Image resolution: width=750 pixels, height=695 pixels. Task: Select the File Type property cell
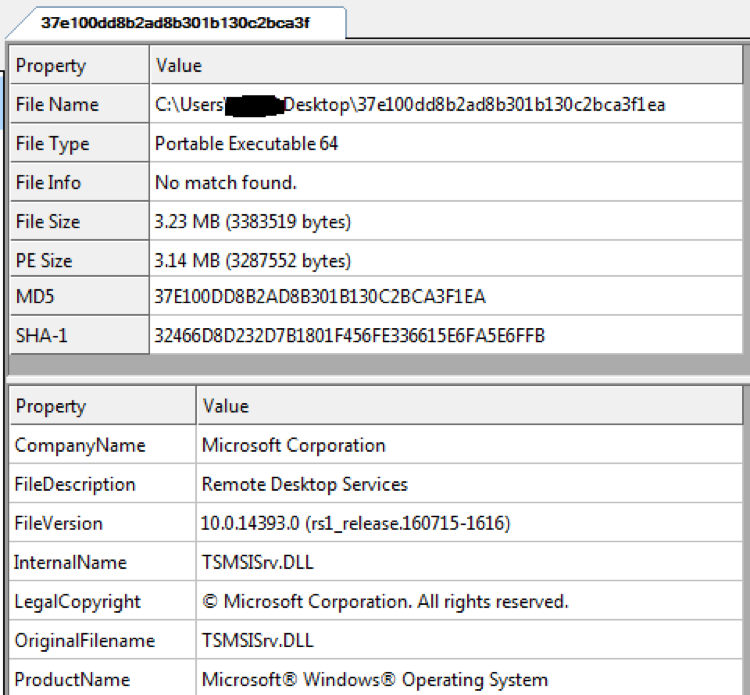pos(79,143)
